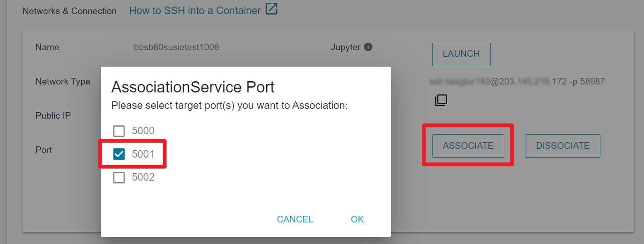Uncheck the 5001 port checkbox

(119, 154)
